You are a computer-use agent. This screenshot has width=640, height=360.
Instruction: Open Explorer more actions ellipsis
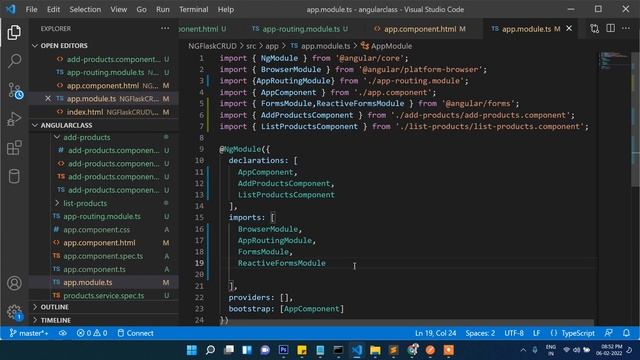[165, 28]
